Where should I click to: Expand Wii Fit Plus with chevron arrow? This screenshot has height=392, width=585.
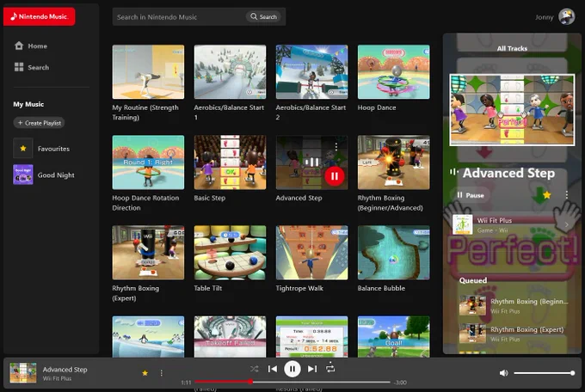pos(566,224)
